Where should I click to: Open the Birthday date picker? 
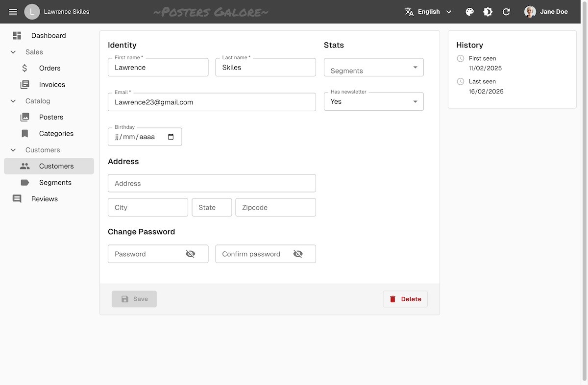tap(171, 137)
